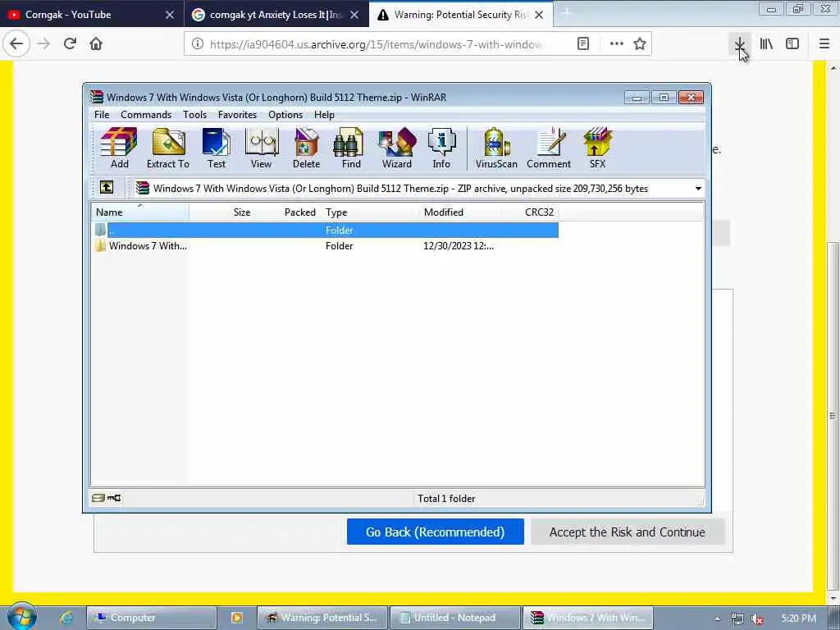Sort list by the Type column
The height and width of the screenshot is (630, 840).
click(370, 212)
